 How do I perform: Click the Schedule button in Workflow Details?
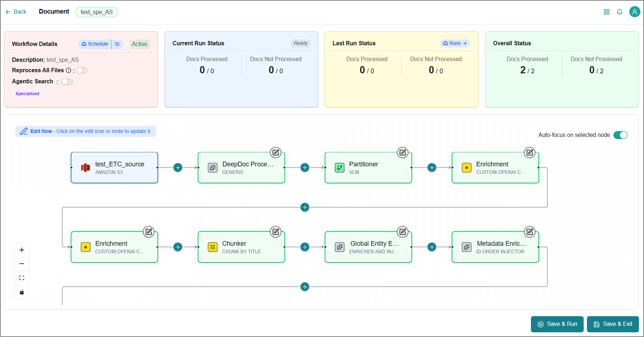95,44
